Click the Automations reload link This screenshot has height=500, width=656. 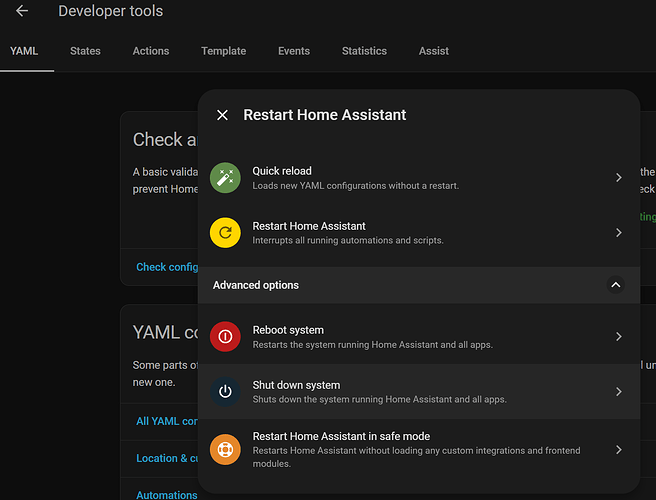point(167,495)
